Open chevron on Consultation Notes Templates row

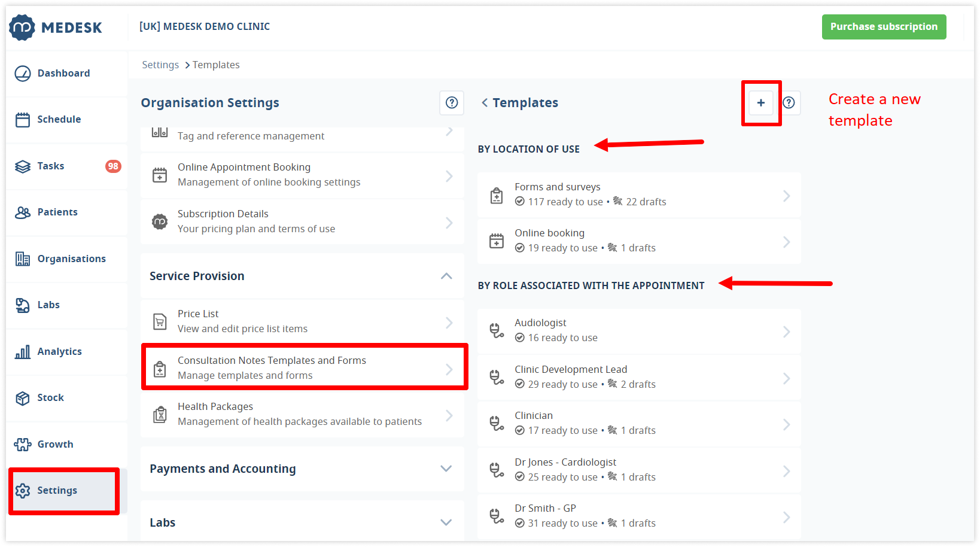(449, 369)
